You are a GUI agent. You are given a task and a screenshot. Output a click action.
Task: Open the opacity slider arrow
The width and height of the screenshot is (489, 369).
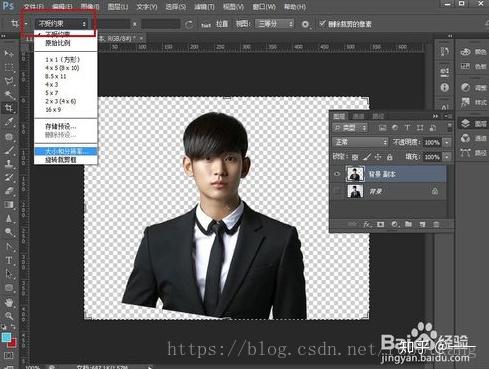tap(447, 142)
